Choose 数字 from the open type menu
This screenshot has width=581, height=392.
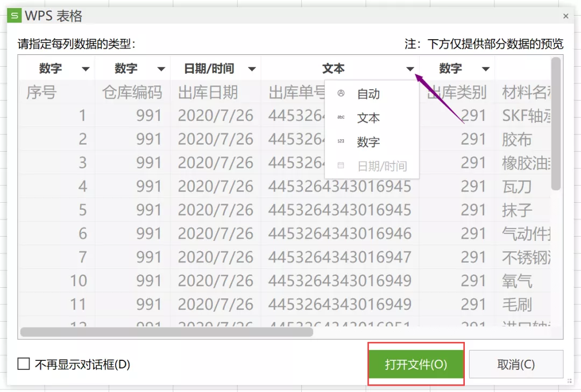368,141
